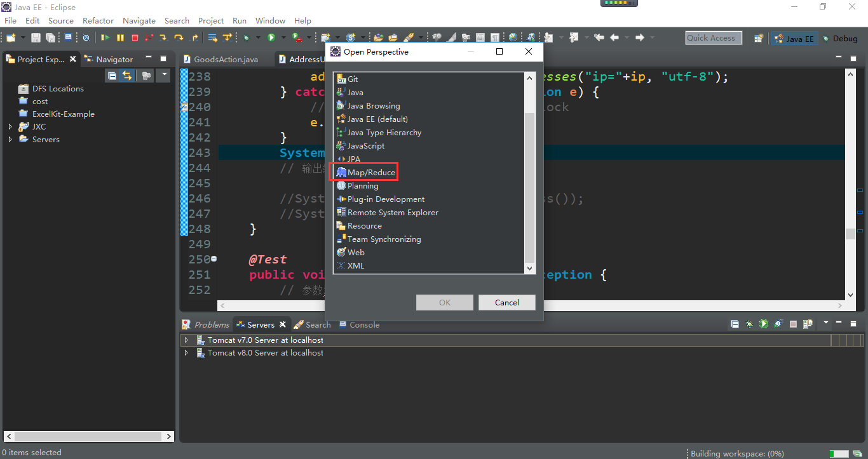Maximize the Project Explorer panel
868x459 pixels.
(163, 58)
